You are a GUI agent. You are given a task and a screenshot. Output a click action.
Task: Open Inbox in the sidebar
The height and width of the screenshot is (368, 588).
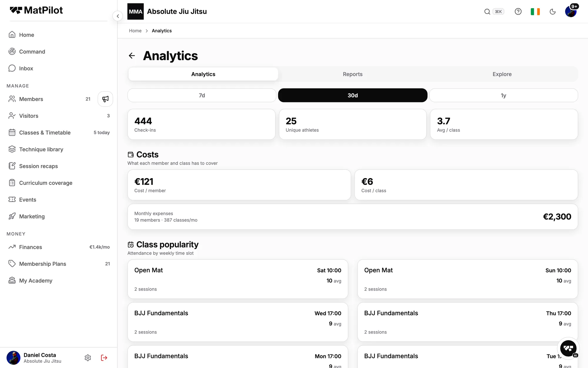59,68
